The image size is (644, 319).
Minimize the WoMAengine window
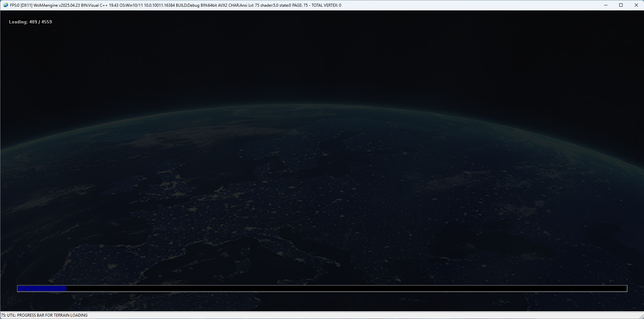tap(606, 5)
